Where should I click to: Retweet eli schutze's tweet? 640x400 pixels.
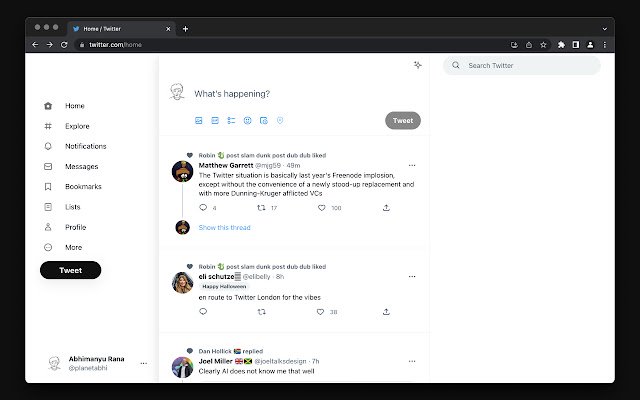[262, 312]
